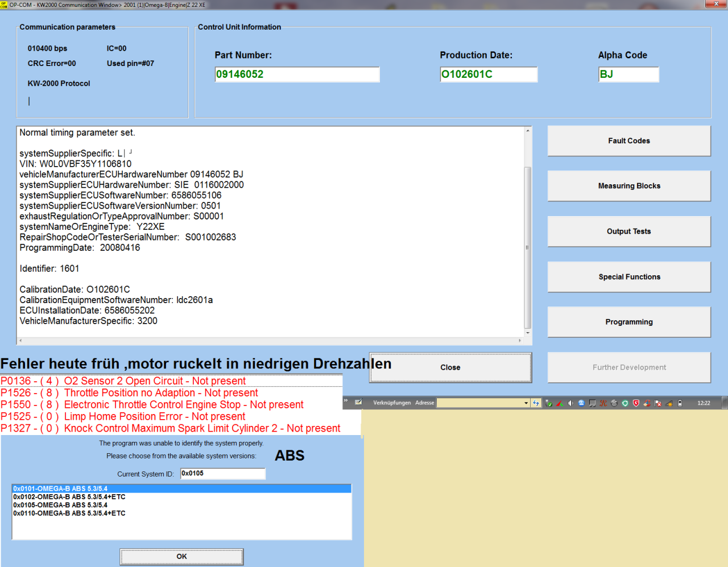Click the red G Data shield tray icon
Viewport: 728px width, 567px height.
coord(636,403)
